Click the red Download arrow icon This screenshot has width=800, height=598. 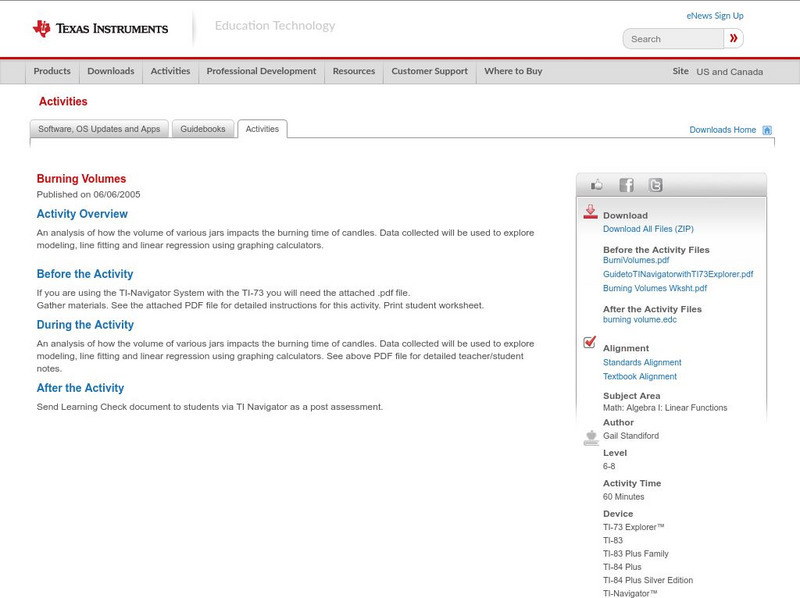click(x=590, y=212)
